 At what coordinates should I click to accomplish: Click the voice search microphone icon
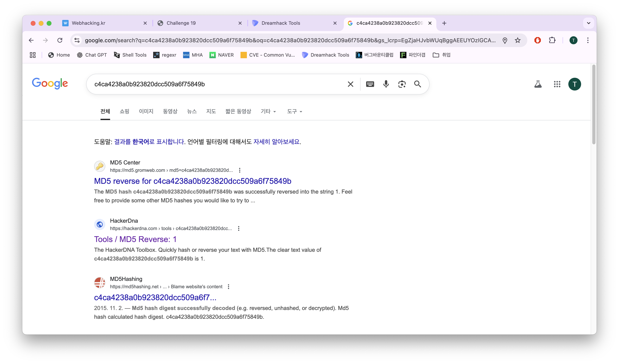386,84
